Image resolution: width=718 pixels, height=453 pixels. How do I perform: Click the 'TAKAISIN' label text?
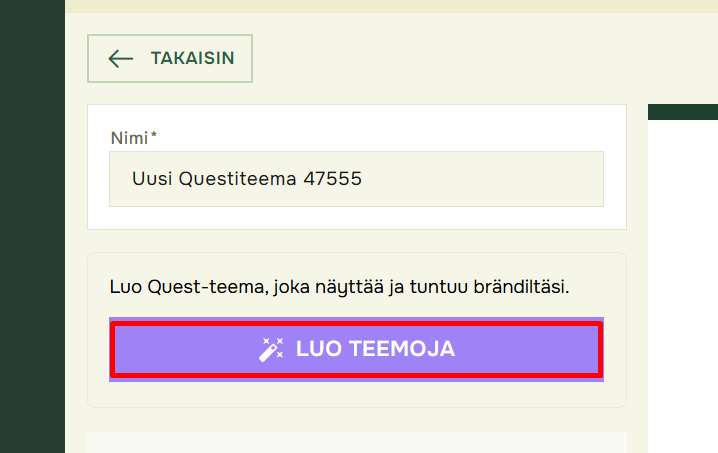pos(192,59)
